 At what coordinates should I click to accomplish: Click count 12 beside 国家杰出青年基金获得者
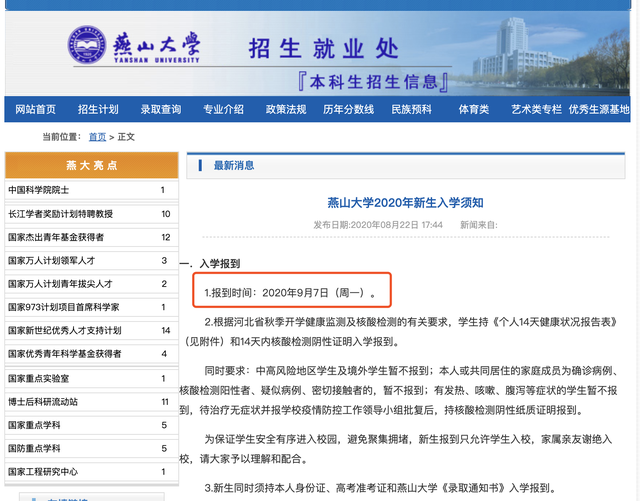(x=166, y=237)
